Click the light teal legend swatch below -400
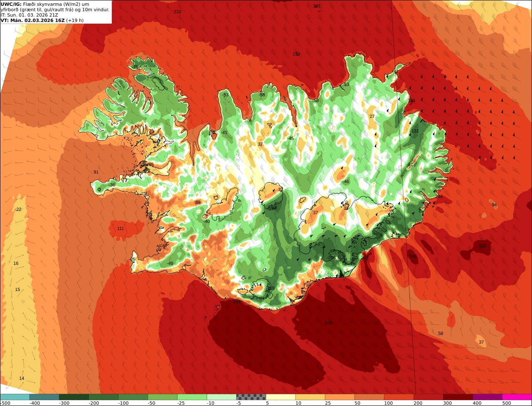This screenshot has height=406, width=532. (15, 397)
